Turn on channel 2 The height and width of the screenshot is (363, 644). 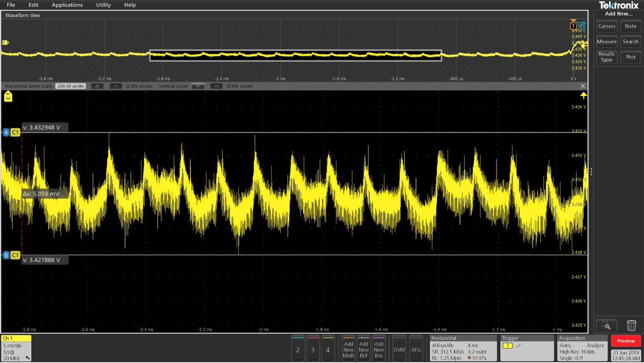tap(298, 348)
